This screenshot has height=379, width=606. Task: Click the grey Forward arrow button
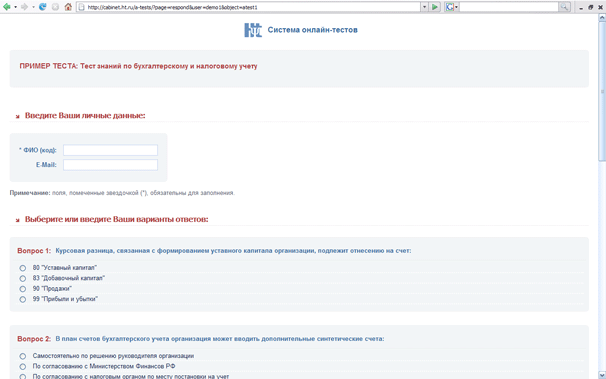coord(24,7)
